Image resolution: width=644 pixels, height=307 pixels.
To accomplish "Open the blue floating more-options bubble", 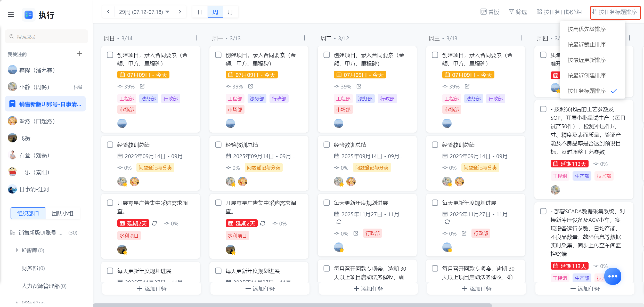I will point(613,276).
